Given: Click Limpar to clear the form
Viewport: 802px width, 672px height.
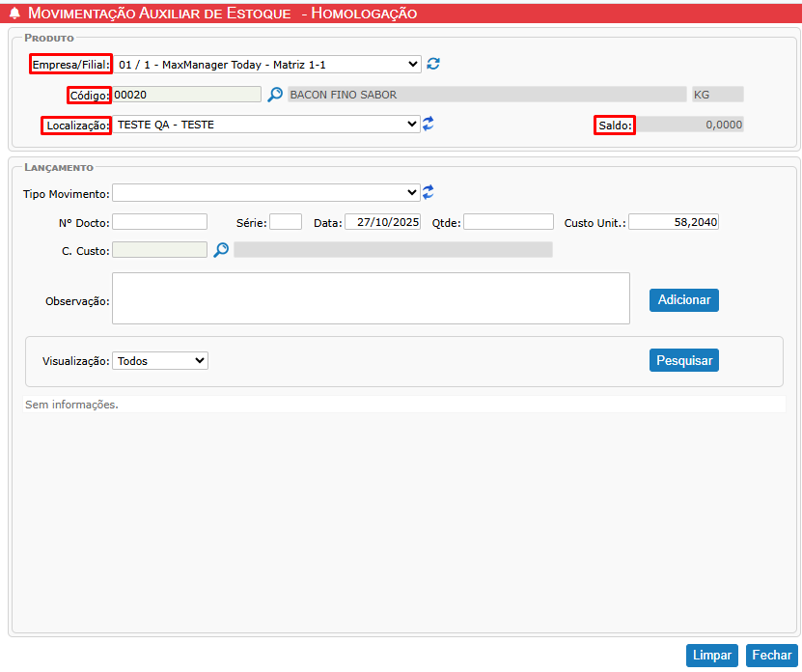Looking at the screenshot, I should (x=712, y=656).
